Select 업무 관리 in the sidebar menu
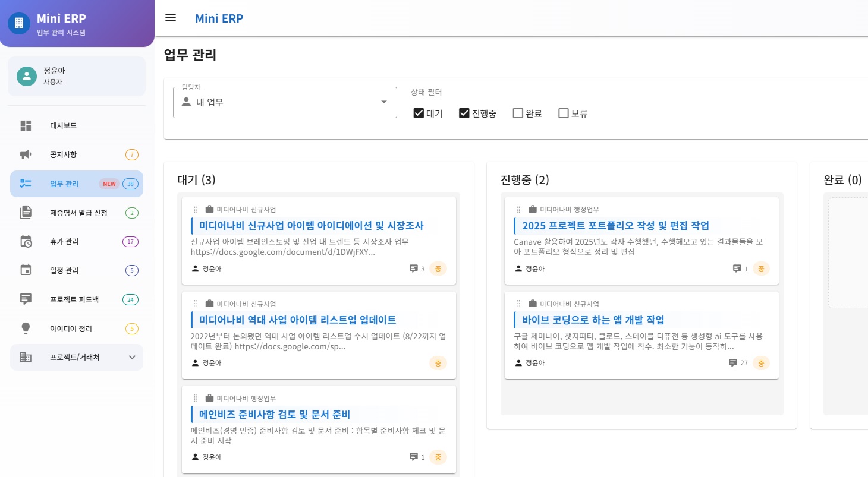The height and width of the screenshot is (477, 868). pos(63,184)
